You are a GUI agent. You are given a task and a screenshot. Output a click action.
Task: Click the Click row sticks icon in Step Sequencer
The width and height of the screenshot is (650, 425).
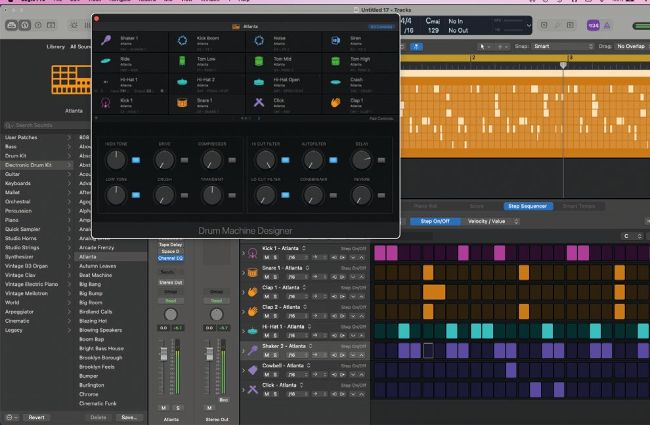pyautogui.click(x=252, y=389)
